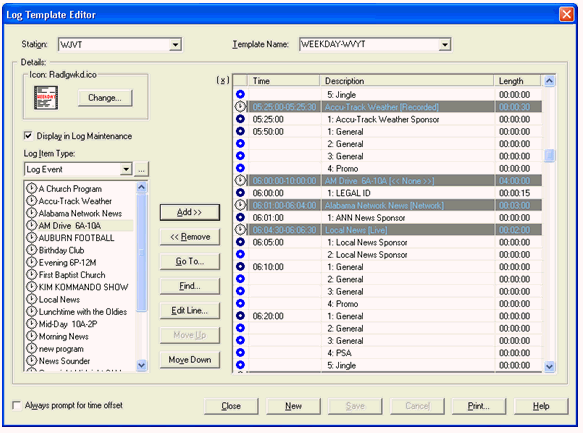Click clock icon of Accu-Track Weather [Recorded] row
The width and height of the screenshot is (583, 433).
coord(240,107)
